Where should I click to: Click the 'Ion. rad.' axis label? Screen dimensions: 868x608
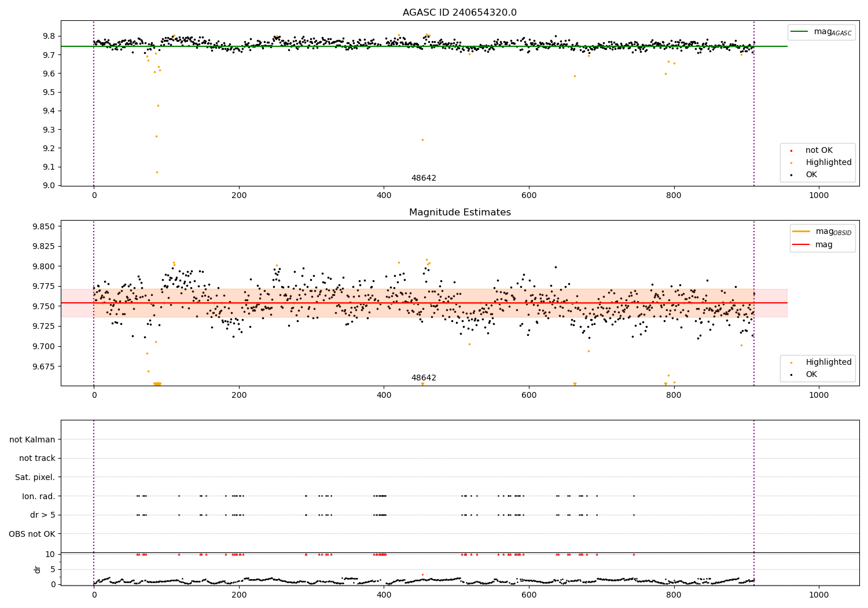(x=39, y=496)
